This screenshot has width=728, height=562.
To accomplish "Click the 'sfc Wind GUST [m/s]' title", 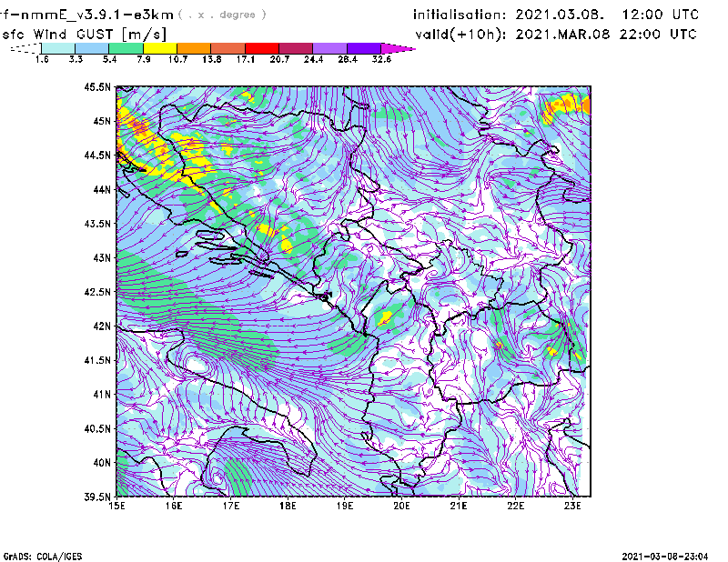I will [84, 35].
